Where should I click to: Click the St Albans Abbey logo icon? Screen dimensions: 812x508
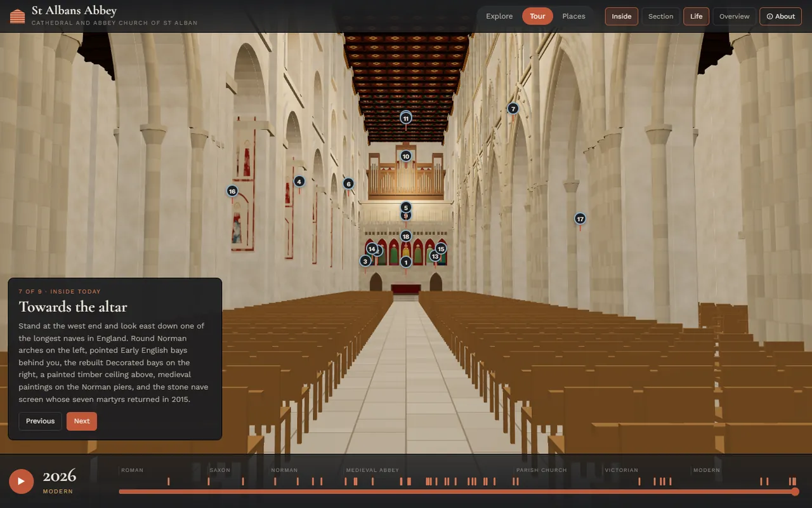click(18, 16)
